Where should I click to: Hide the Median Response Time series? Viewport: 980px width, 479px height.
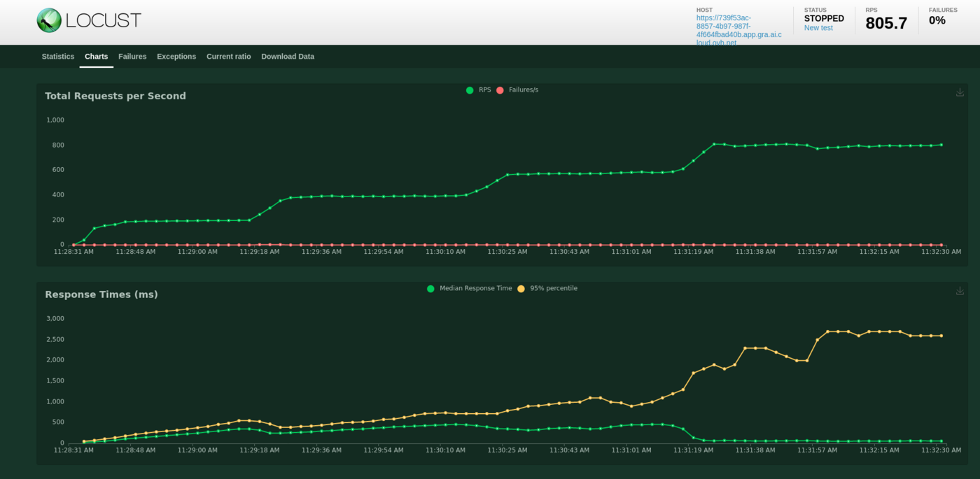pos(475,288)
